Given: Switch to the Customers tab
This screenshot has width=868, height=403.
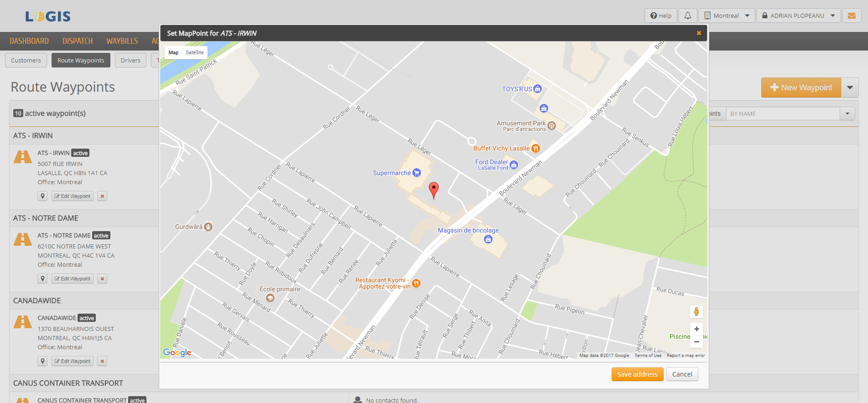Looking at the screenshot, I should coord(26,60).
